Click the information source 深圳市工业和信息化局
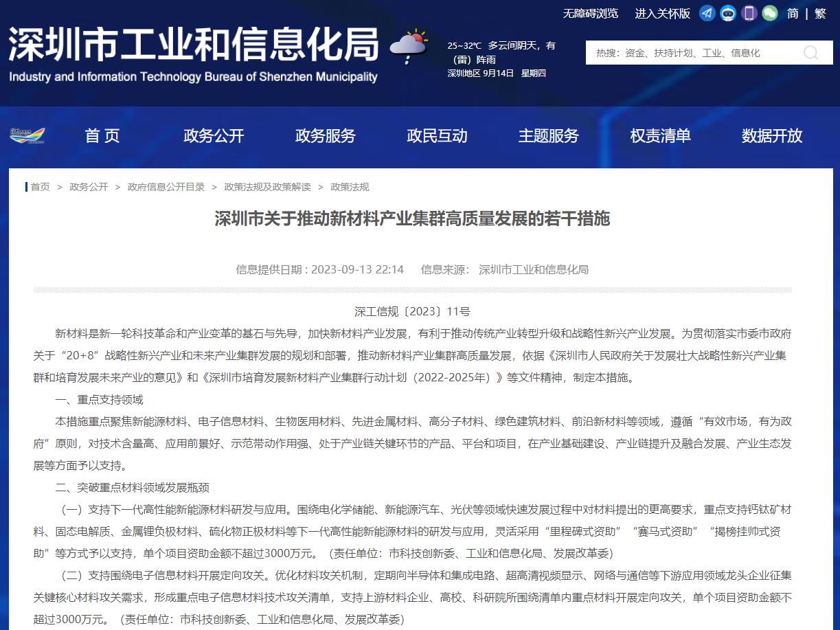 [x=534, y=269]
